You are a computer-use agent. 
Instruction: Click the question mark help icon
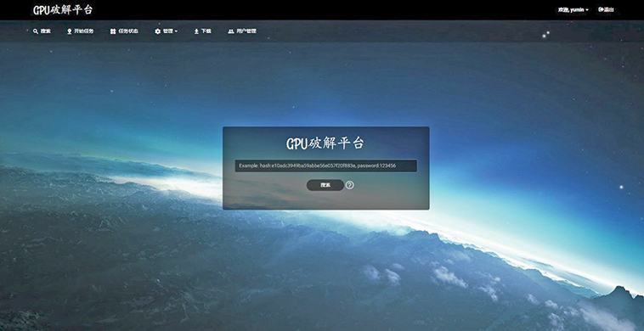349,185
